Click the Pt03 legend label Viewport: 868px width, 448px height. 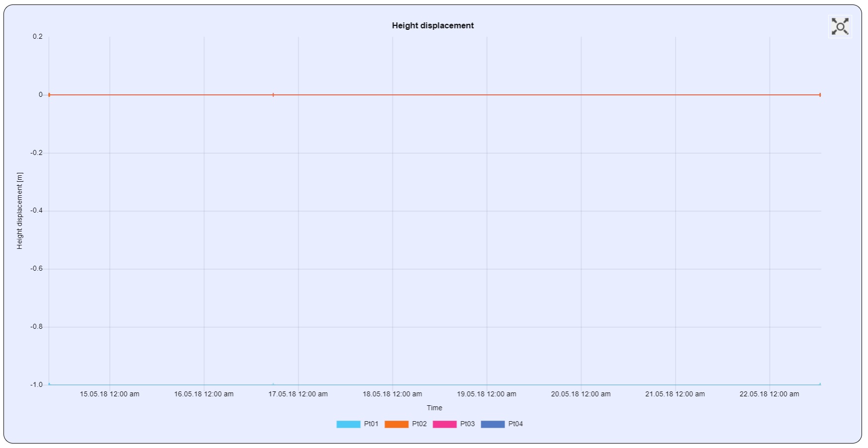pos(467,424)
